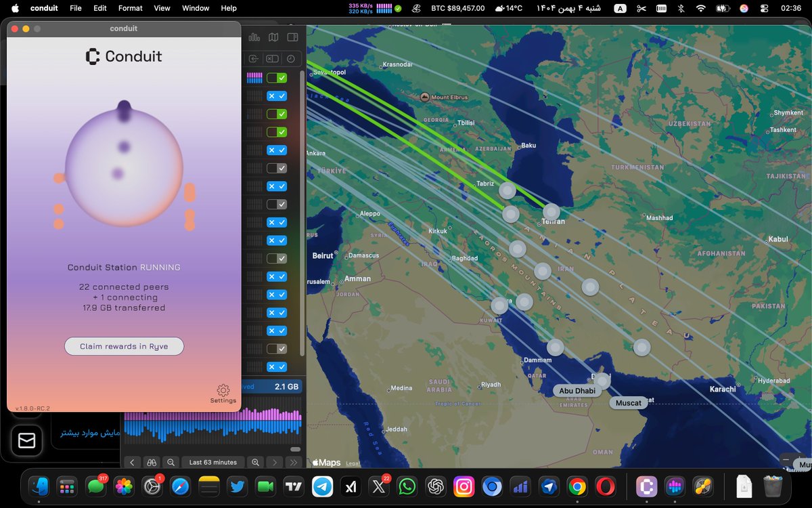Click the purple Conduit icon in Dock
Viewport: 812px width, 508px height.
646,486
